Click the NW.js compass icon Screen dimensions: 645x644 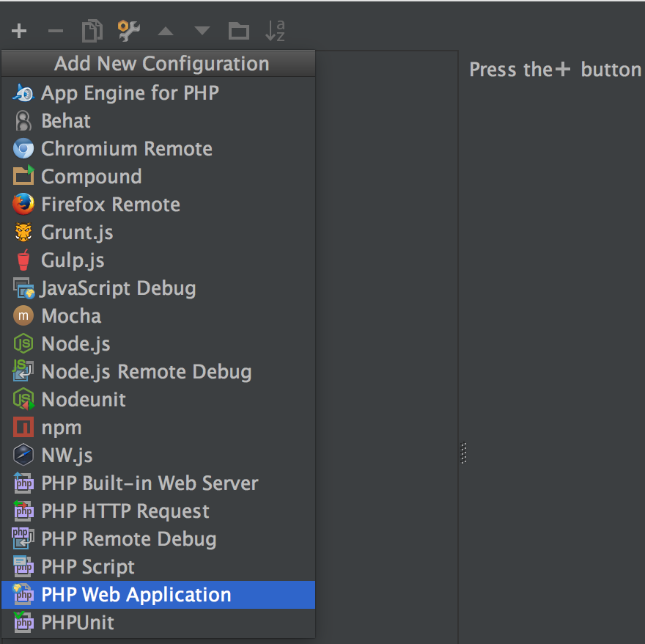tap(23, 455)
